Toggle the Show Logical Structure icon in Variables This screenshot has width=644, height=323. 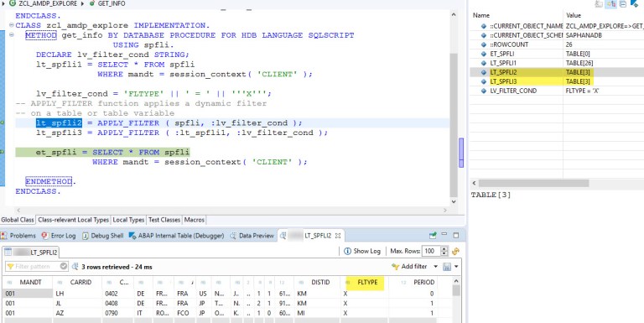pyautogui.click(x=611, y=3)
